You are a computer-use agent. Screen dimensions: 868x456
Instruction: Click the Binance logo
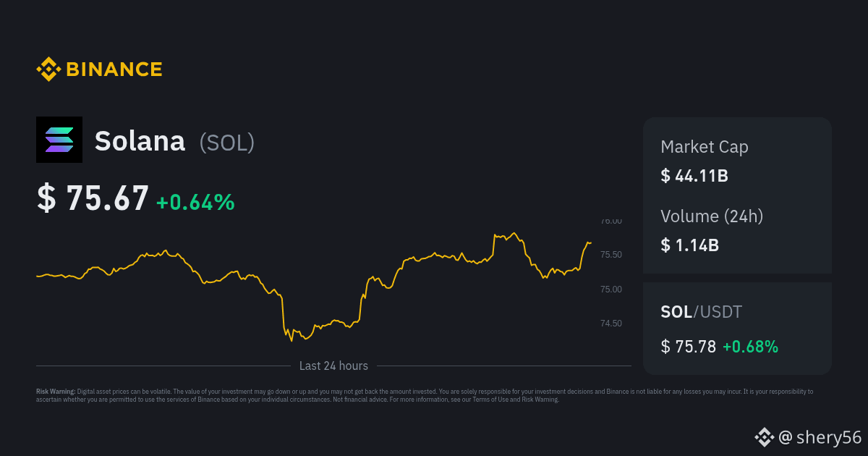click(99, 69)
